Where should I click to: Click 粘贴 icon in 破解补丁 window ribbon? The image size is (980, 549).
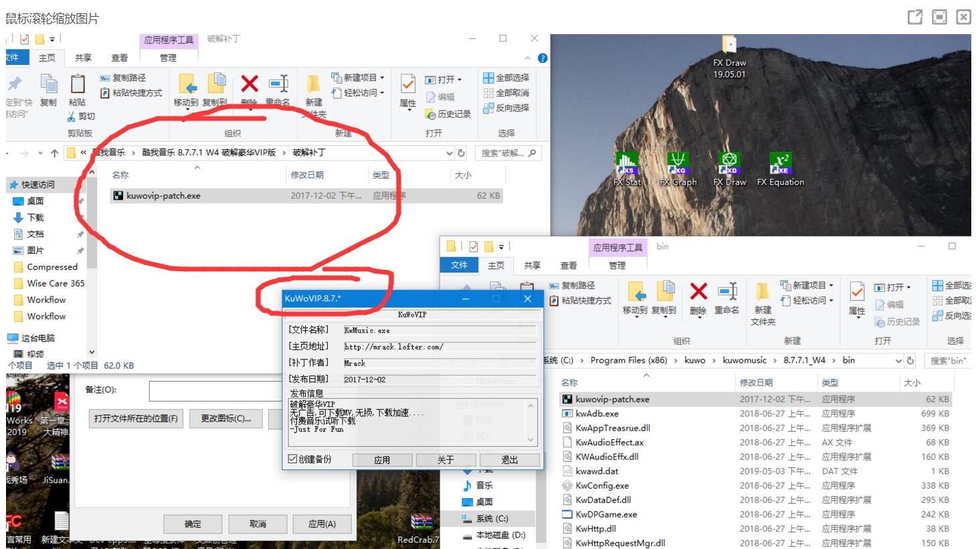tap(78, 84)
